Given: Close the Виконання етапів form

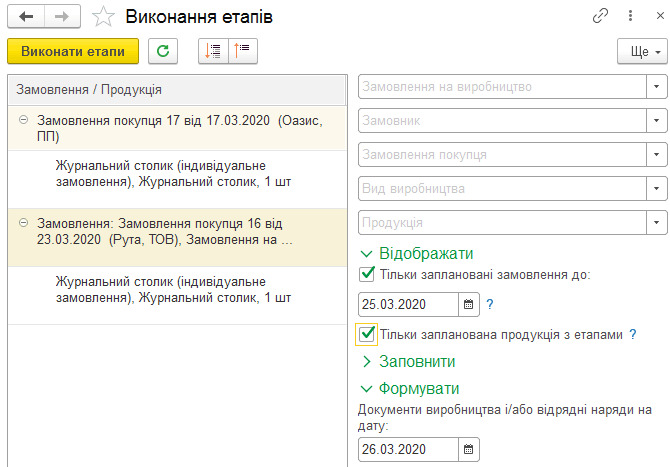Looking at the screenshot, I should pyautogui.click(x=660, y=16).
